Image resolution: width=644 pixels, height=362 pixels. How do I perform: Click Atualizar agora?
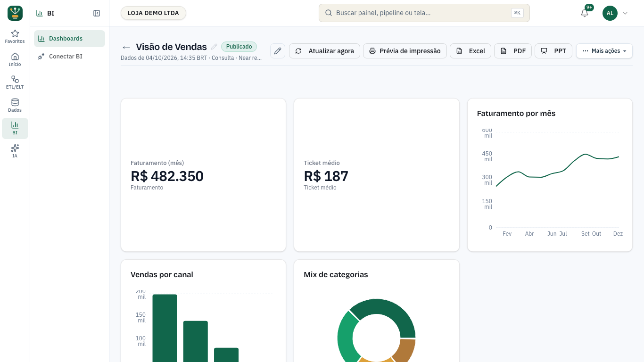tap(324, 51)
